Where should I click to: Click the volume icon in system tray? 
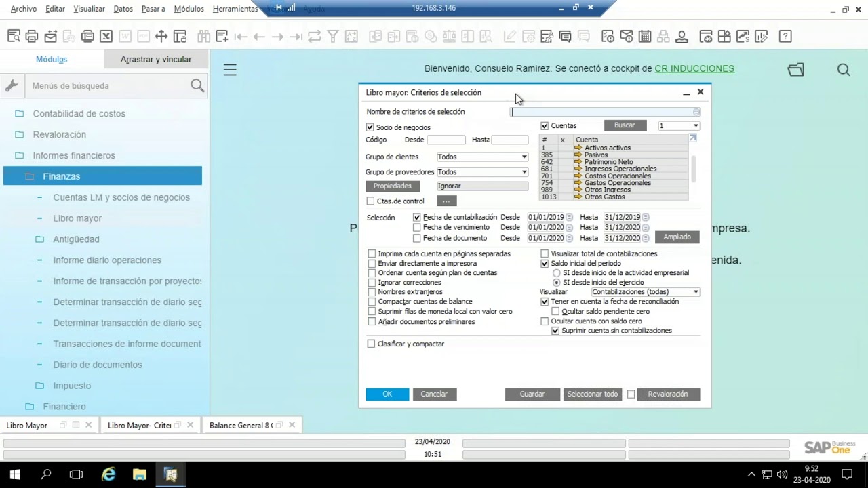[782, 474]
